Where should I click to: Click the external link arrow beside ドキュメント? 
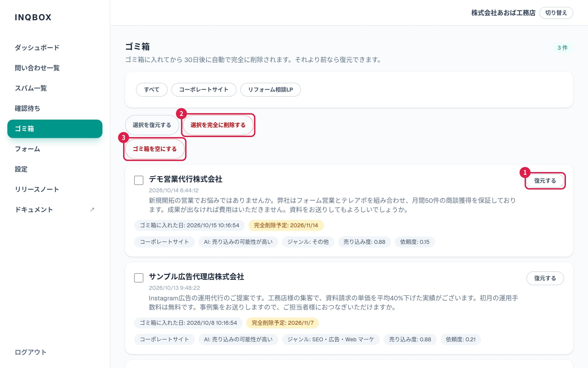92,210
